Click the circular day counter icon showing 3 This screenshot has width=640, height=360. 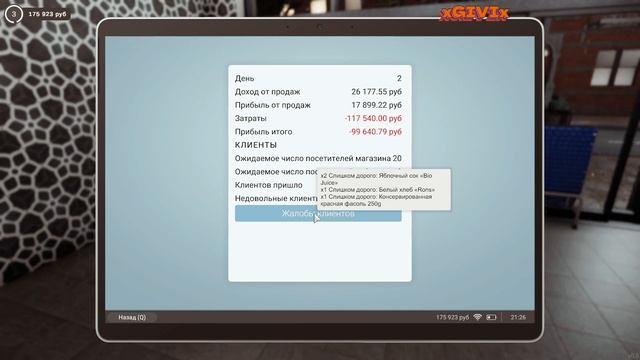(x=14, y=14)
